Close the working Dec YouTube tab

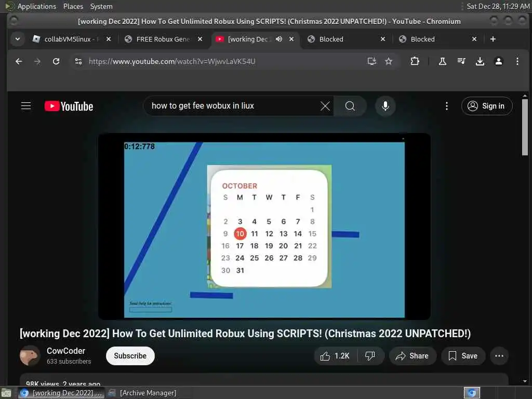tap(291, 39)
